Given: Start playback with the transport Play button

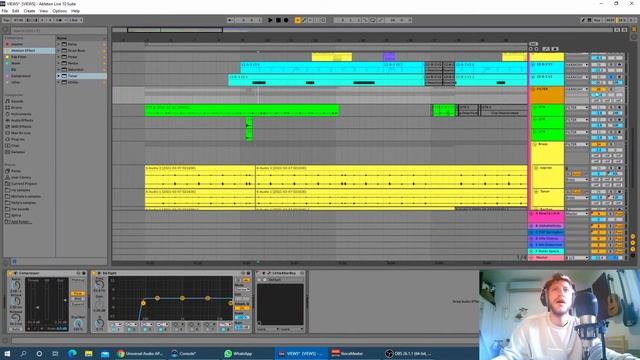Looking at the screenshot, I should [x=270, y=20].
